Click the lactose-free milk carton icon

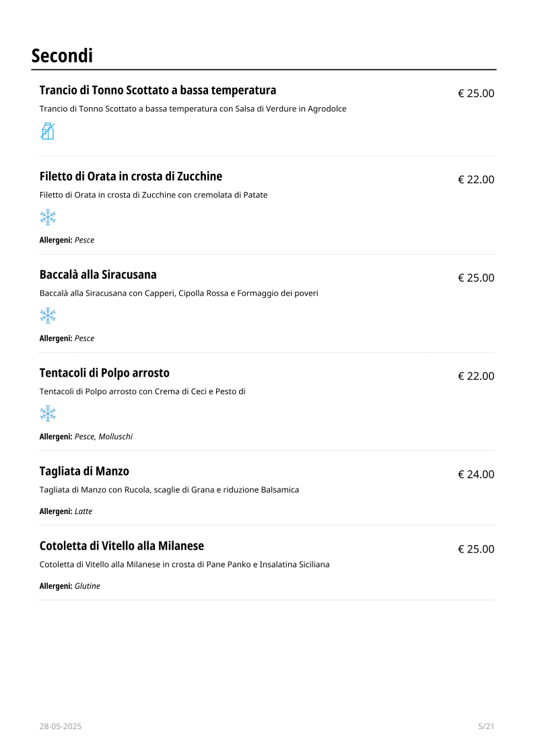pos(48,131)
